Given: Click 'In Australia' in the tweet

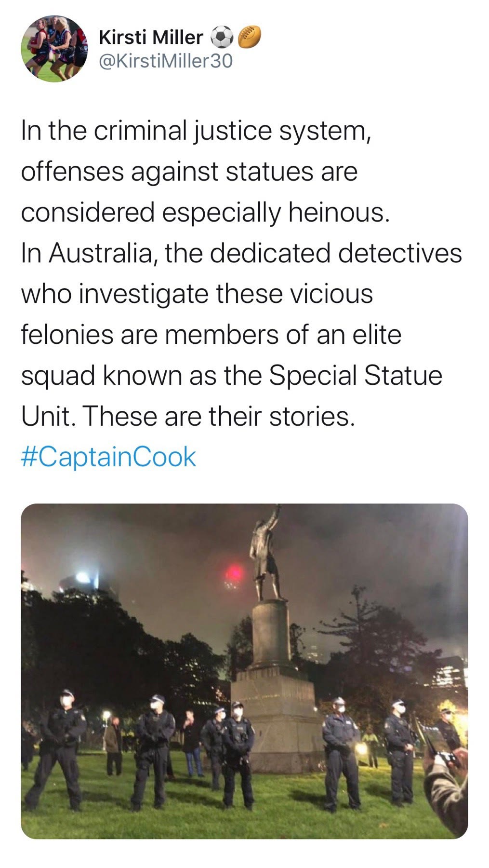Looking at the screenshot, I should [x=86, y=253].
